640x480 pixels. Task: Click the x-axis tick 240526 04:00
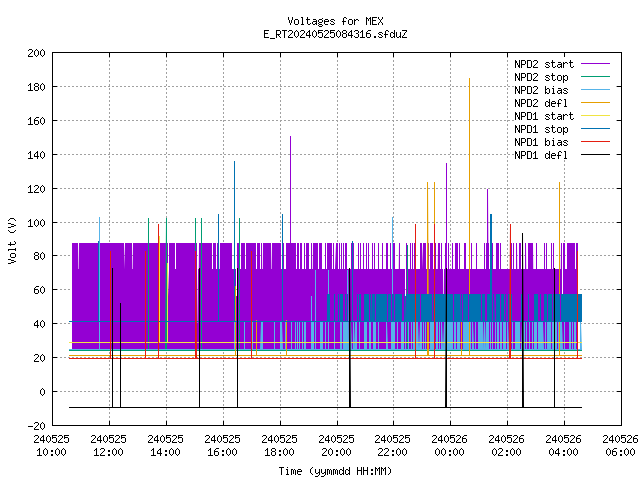click(564, 446)
